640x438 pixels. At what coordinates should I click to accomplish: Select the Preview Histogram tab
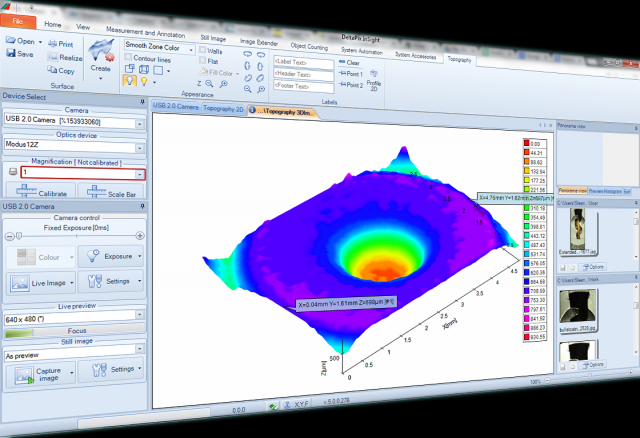click(605, 191)
